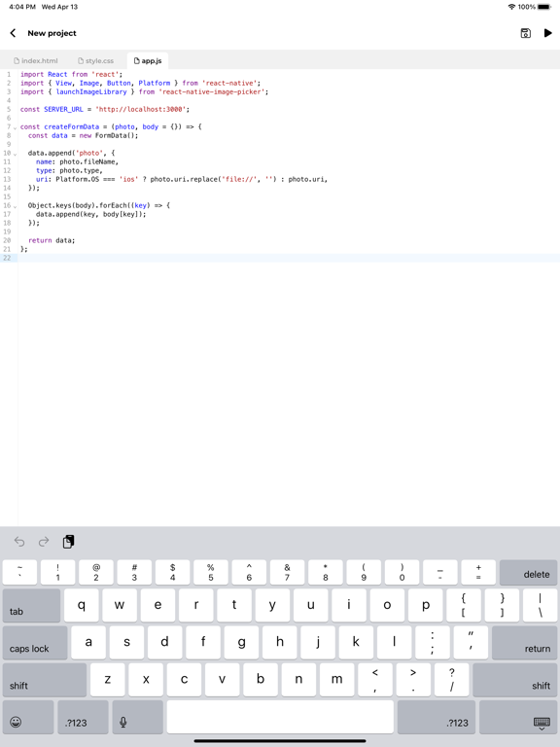560x747 pixels.
Task: Tap the return key
Action: point(524,643)
